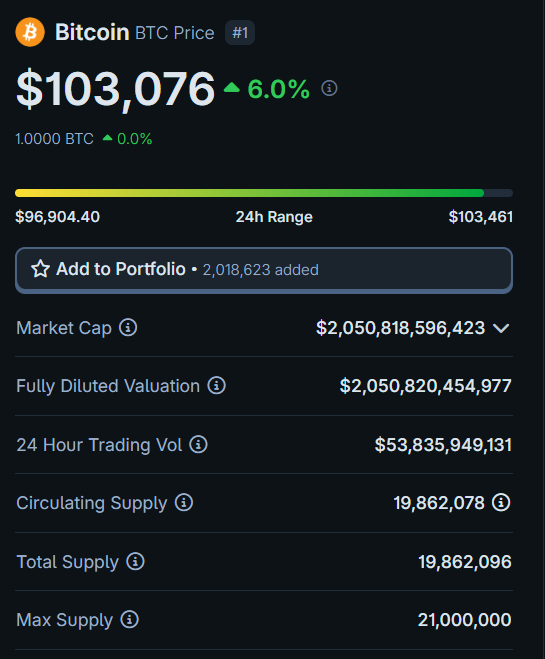Image resolution: width=545 pixels, height=659 pixels.
Task: Show Total Supply info icon
Action: [135, 561]
